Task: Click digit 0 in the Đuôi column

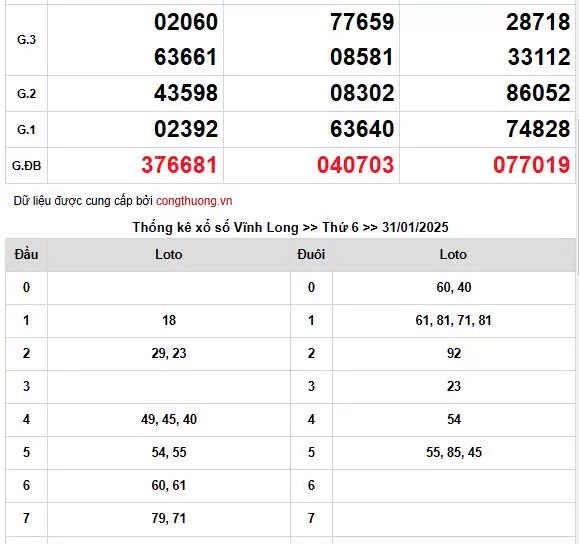Action: click(311, 287)
